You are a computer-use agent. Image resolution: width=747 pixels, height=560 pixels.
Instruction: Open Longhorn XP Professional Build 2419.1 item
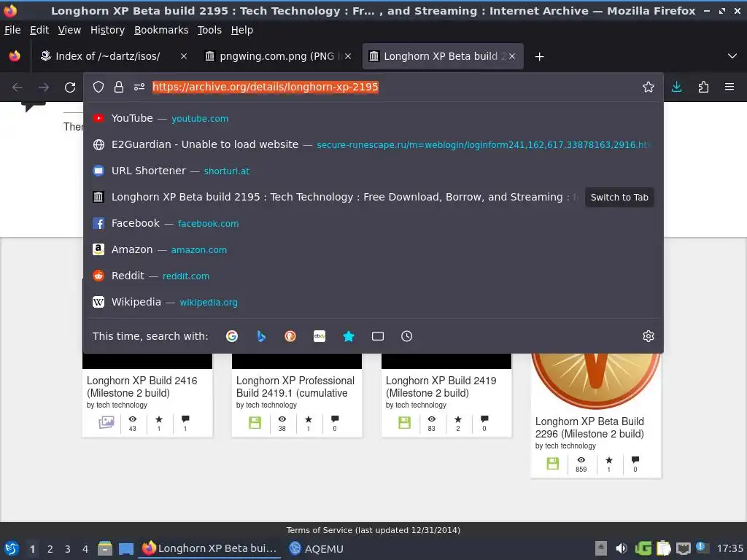point(295,386)
